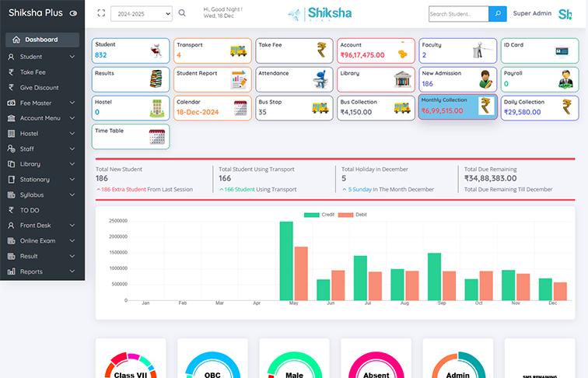Open Give Discount from the sidebar

[40, 87]
